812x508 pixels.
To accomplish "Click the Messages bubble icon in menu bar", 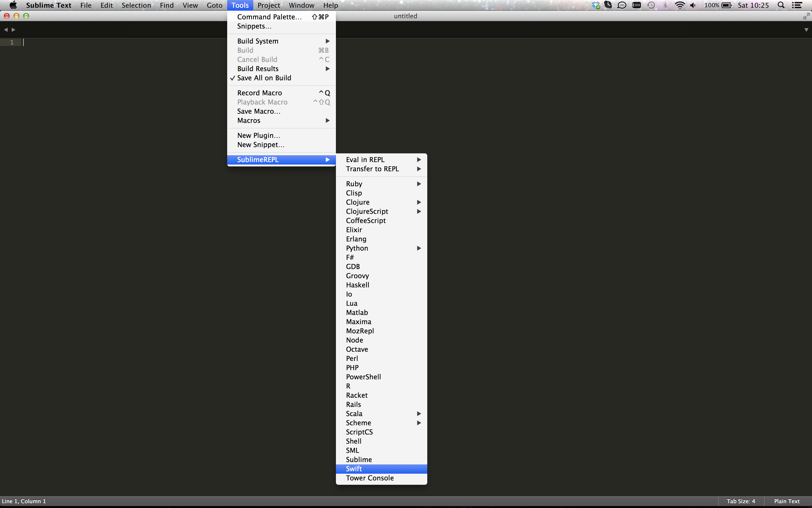I will [621, 5].
